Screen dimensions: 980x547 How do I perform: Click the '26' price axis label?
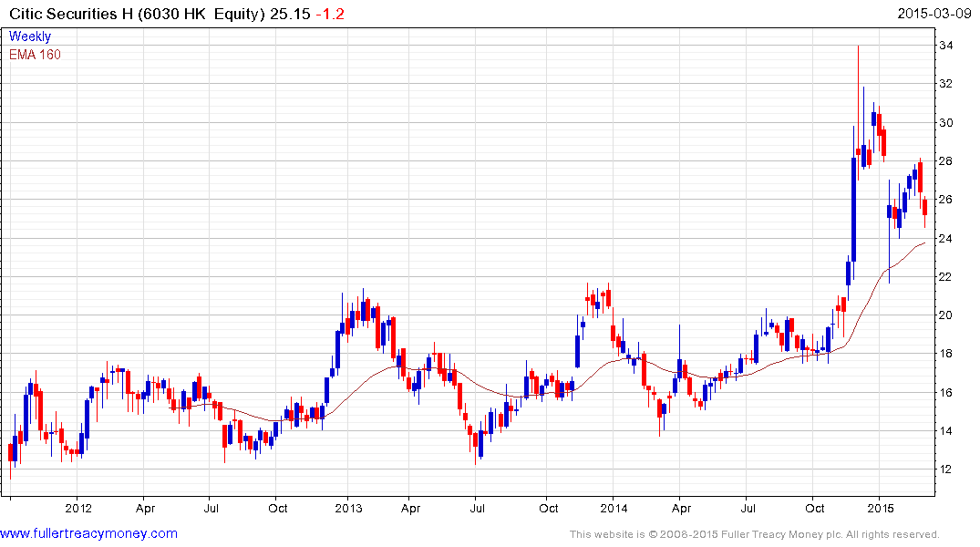[x=945, y=200]
